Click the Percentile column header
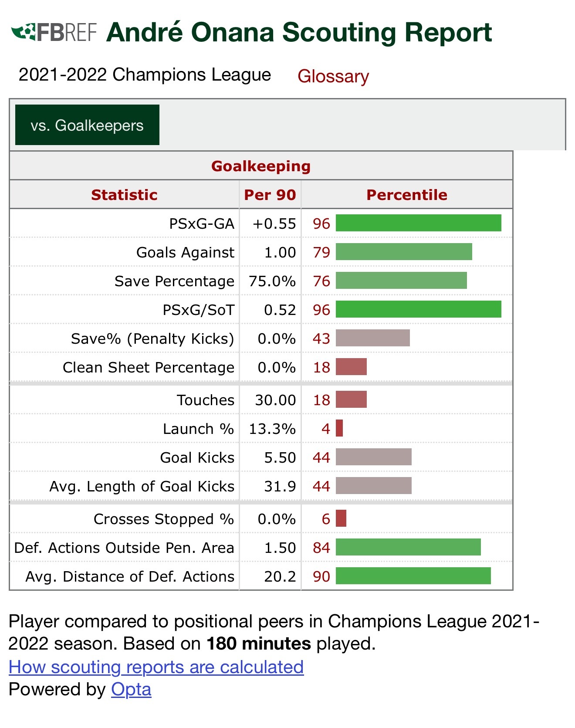The height and width of the screenshot is (728, 575). [407, 195]
